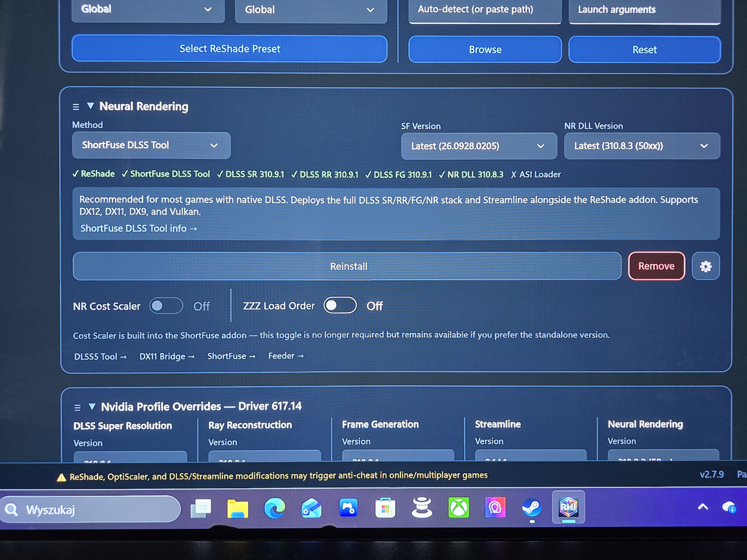Open Microsoft Store from the taskbar
Screen dimensions: 747x560
pyautogui.click(x=385, y=509)
